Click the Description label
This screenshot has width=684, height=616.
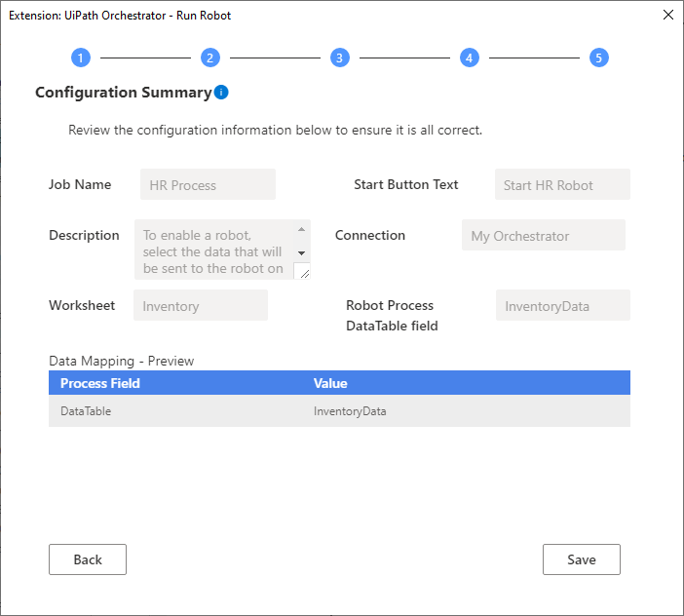pyautogui.click(x=84, y=235)
